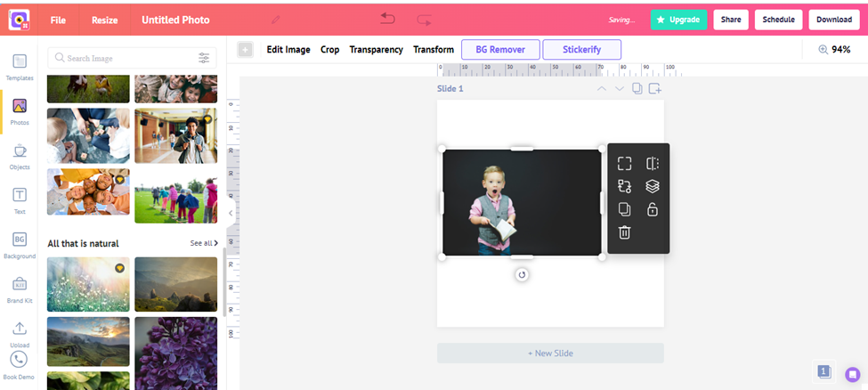The width and height of the screenshot is (868, 390).
Task: Click the Slide 1 label
Action: coord(450,89)
